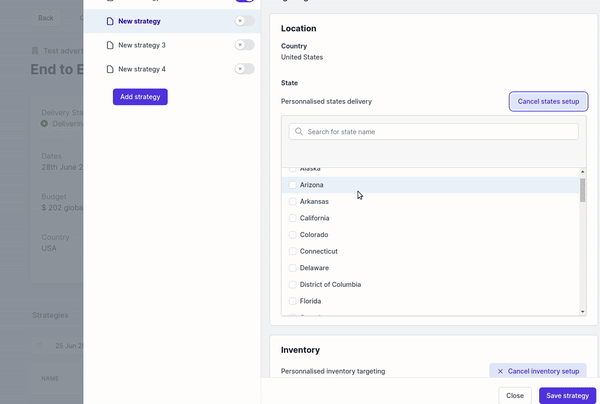Open New strategy 4 in the list
Viewport: 600px width, 404px height.
[x=172, y=69]
